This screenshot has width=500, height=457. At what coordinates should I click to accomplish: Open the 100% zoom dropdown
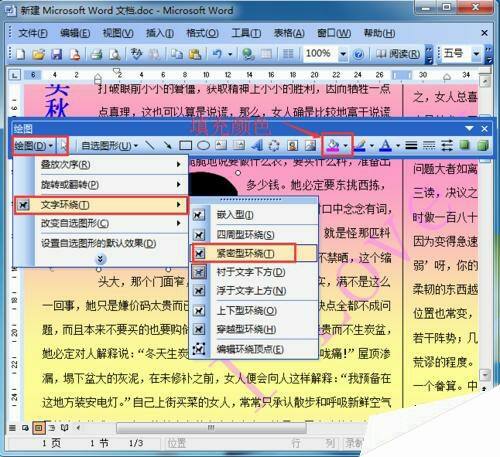coord(343,54)
